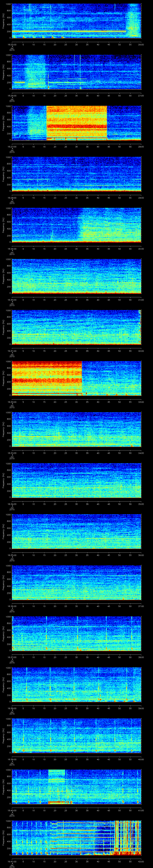Click the 16:29:00 time label
153x868 pixels.
12,249
